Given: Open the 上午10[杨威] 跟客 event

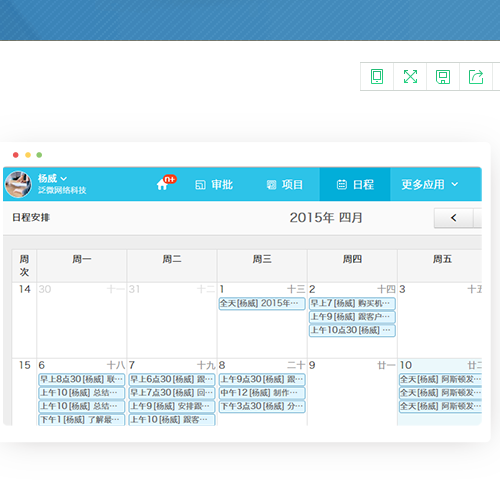Looking at the screenshot, I should tap(172, 419).
